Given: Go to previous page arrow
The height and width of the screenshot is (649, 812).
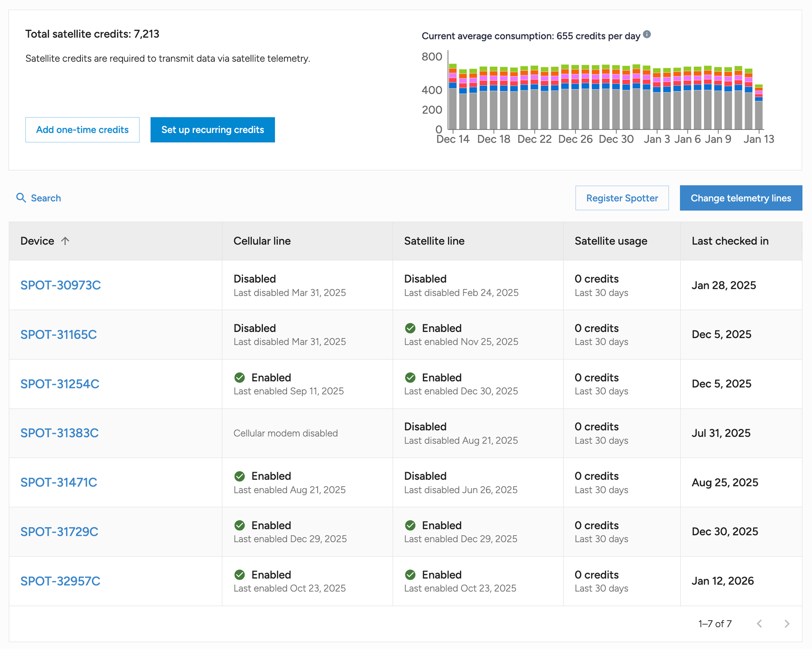Looking at the screenshot, I should tap(759, 624).
